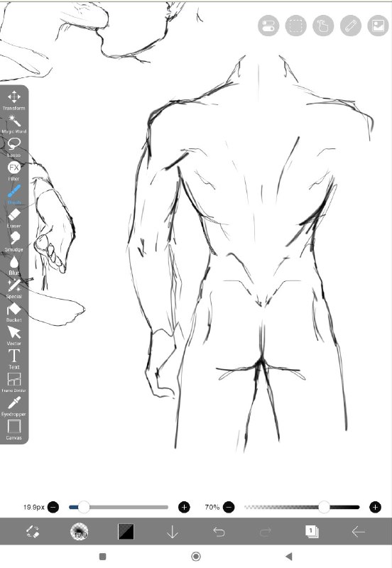Screen dimensions: 392x568
Task: Select the Eraser tool
Action: point(13,218)
